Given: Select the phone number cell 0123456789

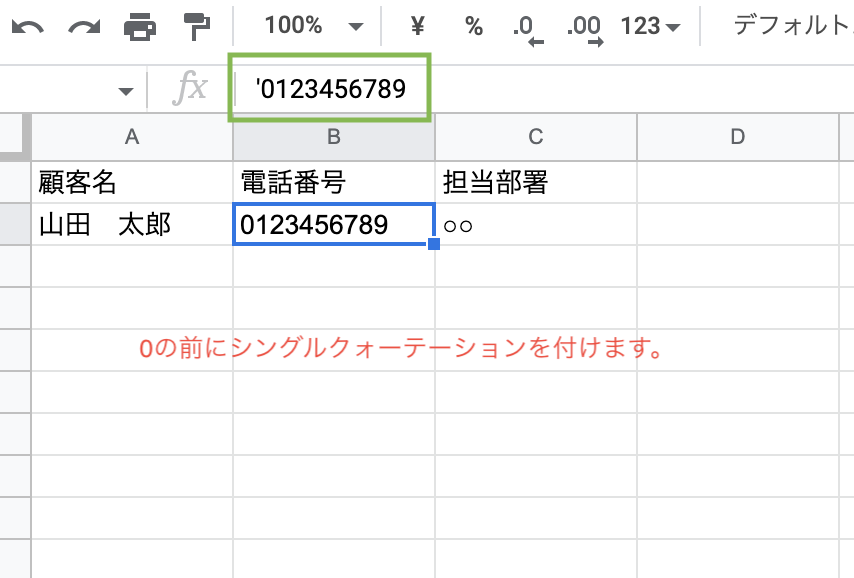Looking at the screenshot, I should pyautogui.click(x=334, y=224).
